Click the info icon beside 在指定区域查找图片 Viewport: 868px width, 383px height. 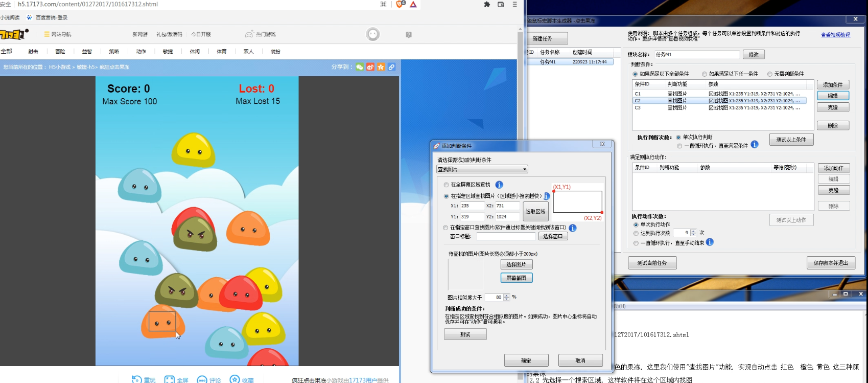[547, 196]
